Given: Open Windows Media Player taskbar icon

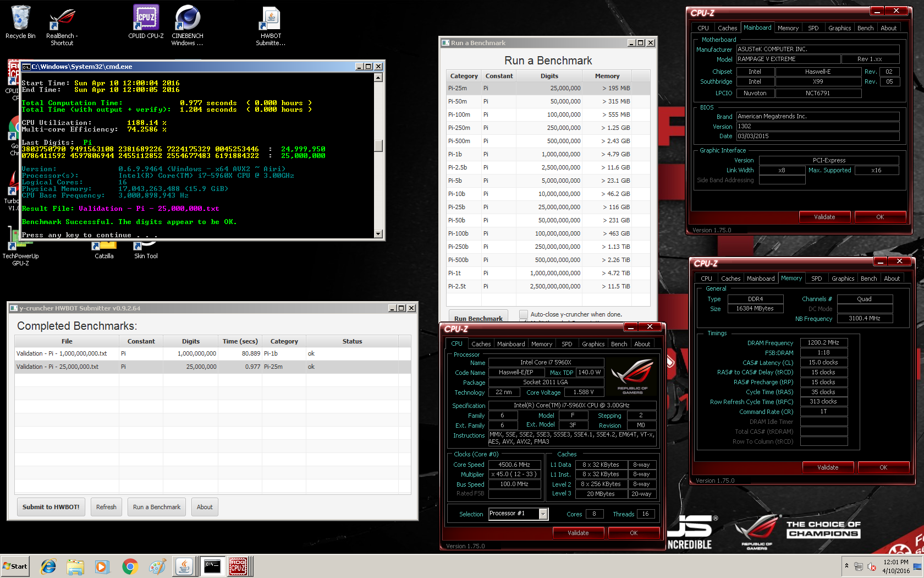Looking at the screenshot, I should [x=102, y=566].
